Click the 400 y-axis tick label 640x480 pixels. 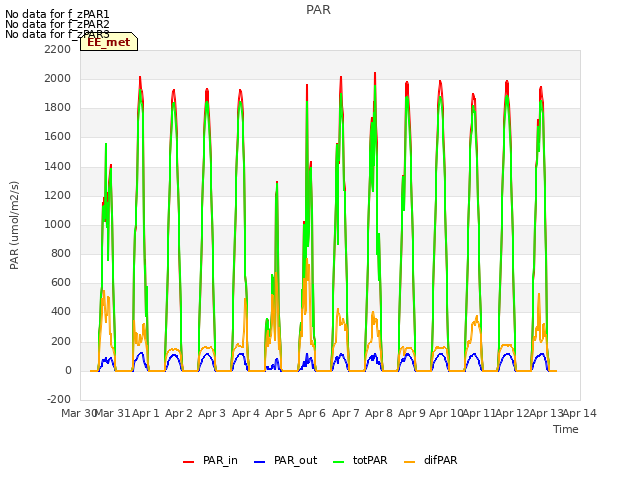[61, 312]
